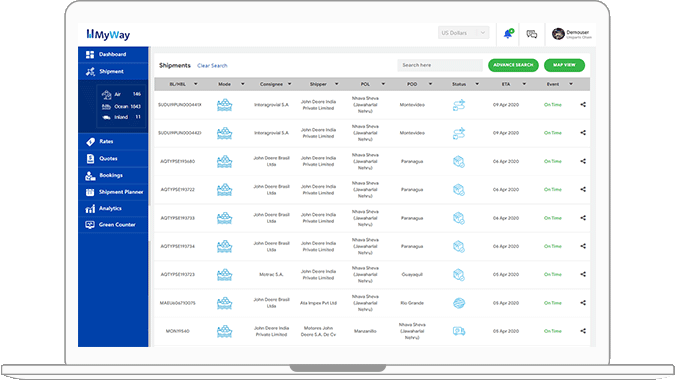Share the MAEU606710075 shipment row
675x380 pixels.
pos(583,303)
